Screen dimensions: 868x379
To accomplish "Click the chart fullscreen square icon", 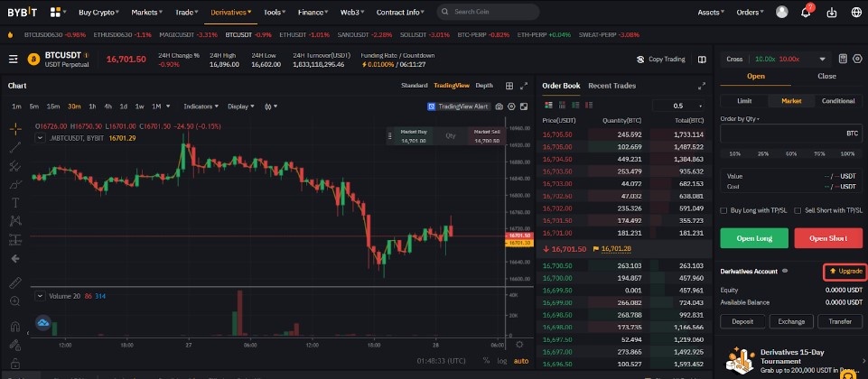I will click(x=524, y=106).
